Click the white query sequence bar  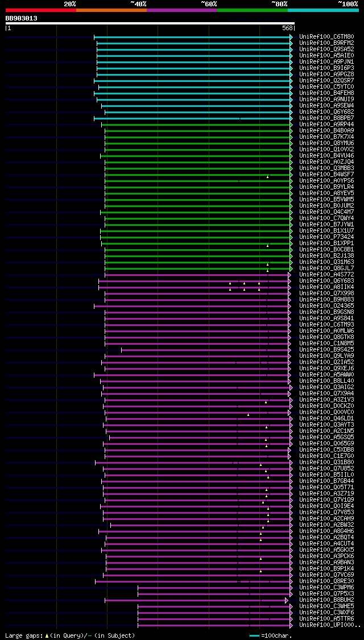coord(150,23)
